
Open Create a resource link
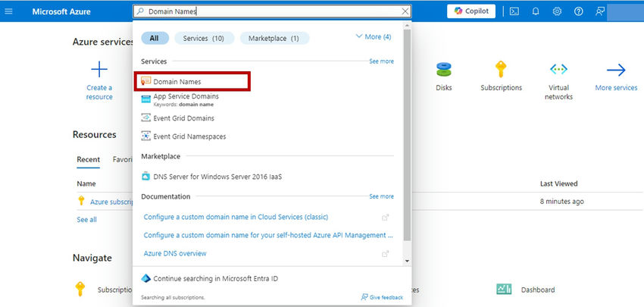(99, 92)
